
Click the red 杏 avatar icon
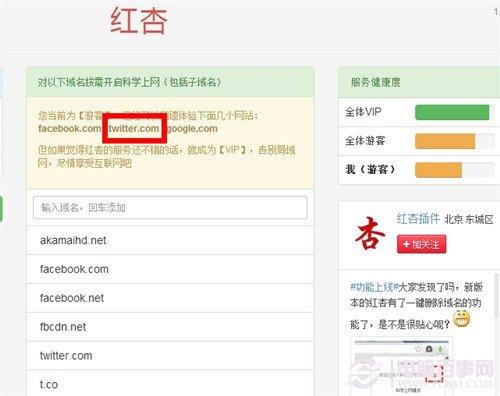click(x=370, y=233)
